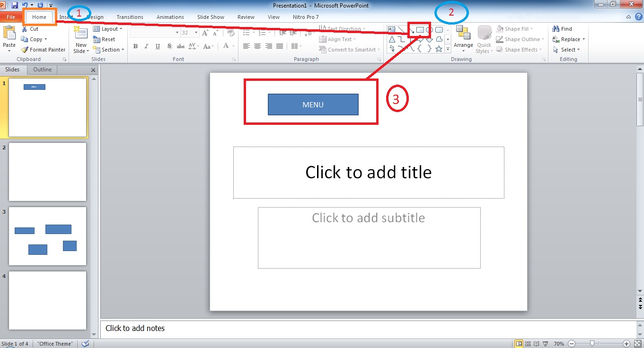This screenshot has height=348, width=644.
Task: Select the Isosceles Triangle shape
Action: (x=392, y=39)
